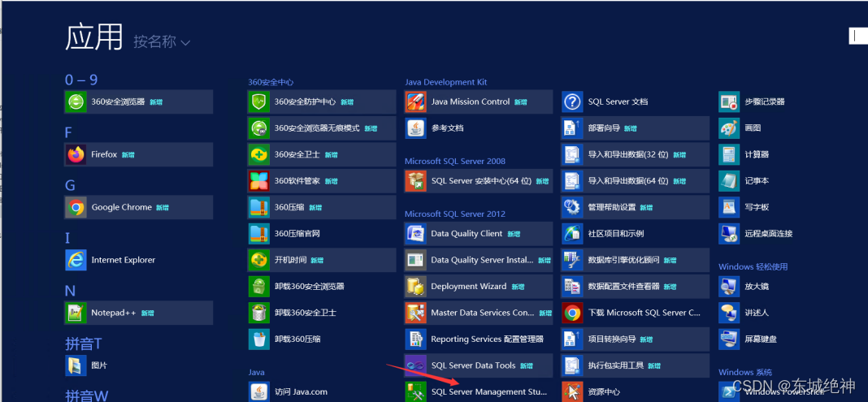Open 计算器 calculator icon

click(729, 155)
